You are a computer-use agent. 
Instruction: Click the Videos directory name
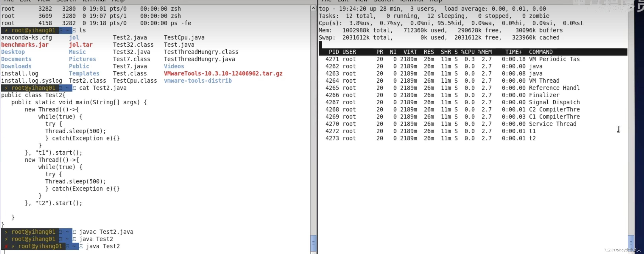tap(174, 66)
